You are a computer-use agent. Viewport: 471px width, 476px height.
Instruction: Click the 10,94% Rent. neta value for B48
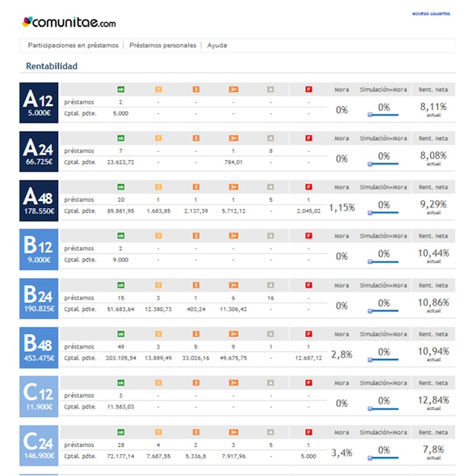click(x=433, y=350)
